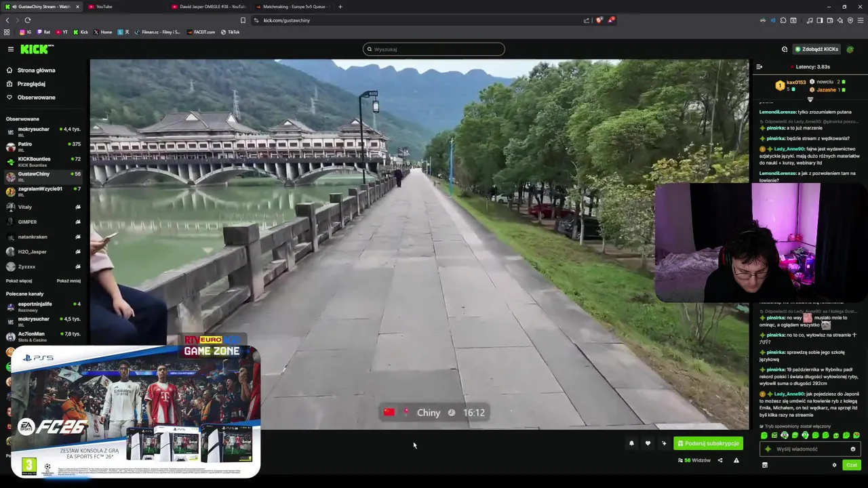Image resolution: width=868 pixels, height=488 pixels.
Task: Open browser hamburger menu
Action: (861, 20)
